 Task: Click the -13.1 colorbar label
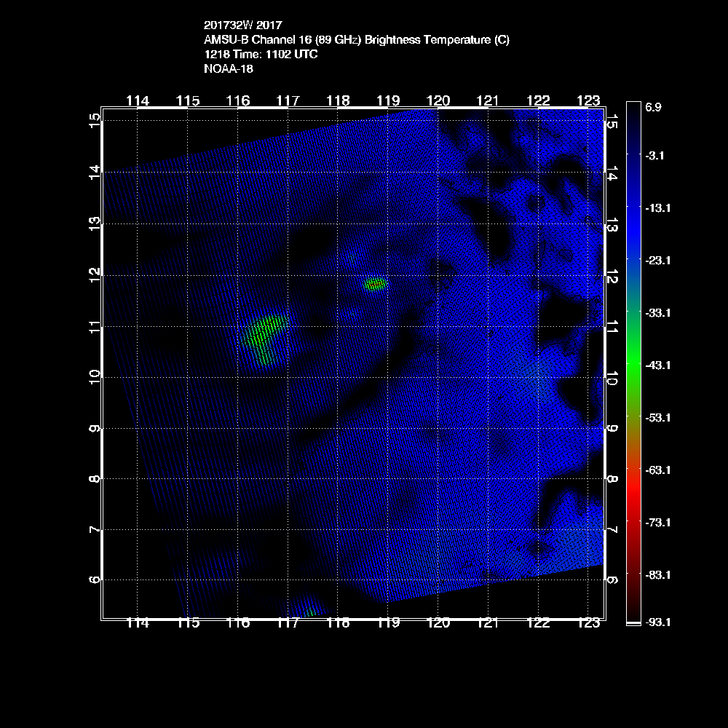tap(657, 208)
